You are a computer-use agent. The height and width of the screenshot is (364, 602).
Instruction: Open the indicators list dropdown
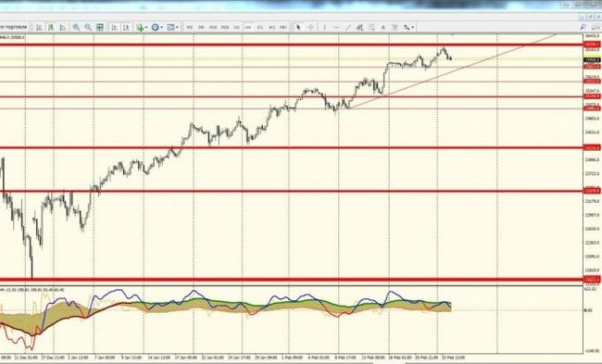coord(142,27)
